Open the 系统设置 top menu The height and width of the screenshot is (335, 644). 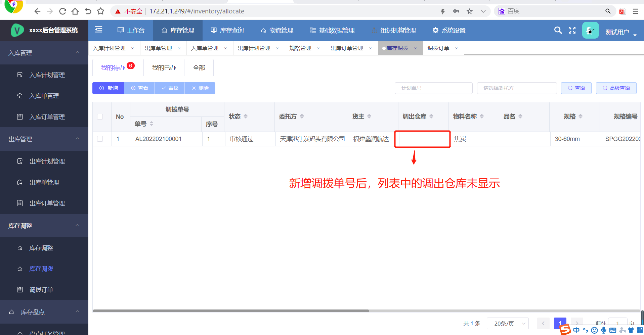tap(449, 31)
